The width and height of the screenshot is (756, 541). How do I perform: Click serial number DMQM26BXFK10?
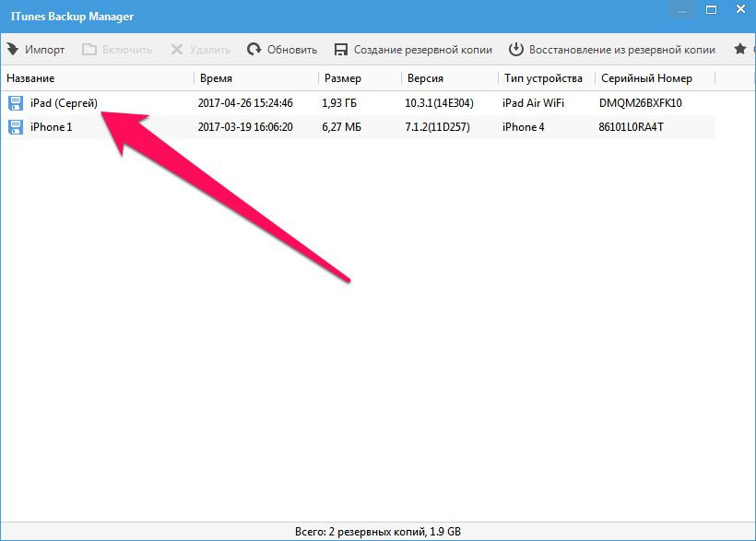click(640, 102)
